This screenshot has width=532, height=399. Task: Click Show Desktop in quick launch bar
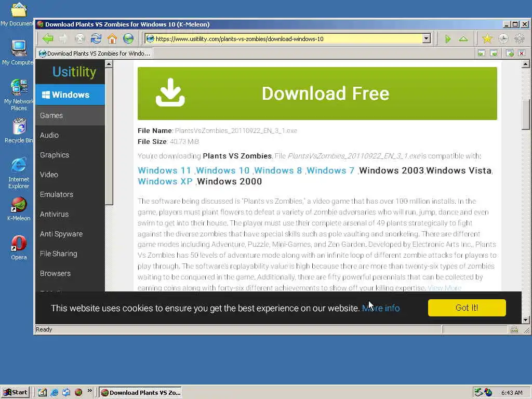(x=42, y=393)
